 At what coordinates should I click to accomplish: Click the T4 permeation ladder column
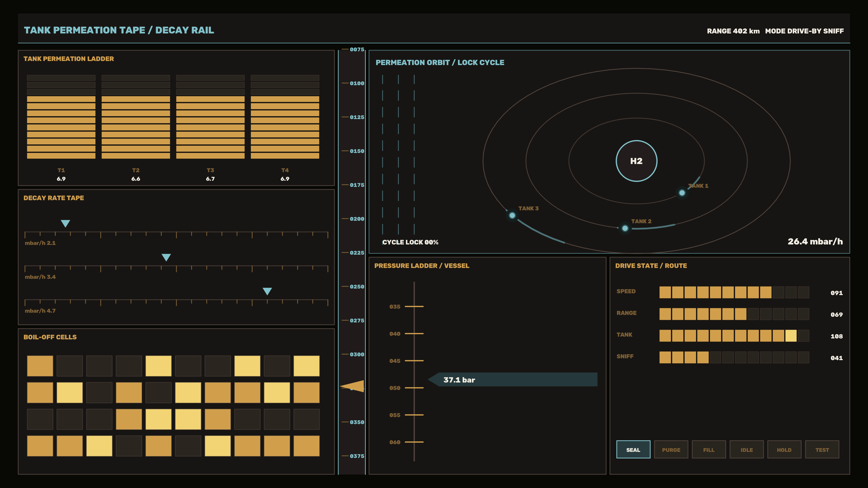coord(285,117)
